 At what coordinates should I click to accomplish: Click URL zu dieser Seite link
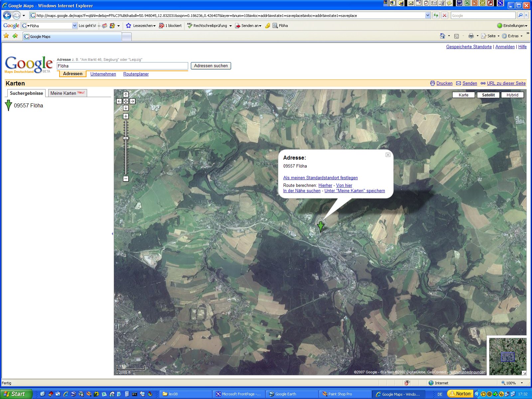pyautogui.click(x=506, y=83)
